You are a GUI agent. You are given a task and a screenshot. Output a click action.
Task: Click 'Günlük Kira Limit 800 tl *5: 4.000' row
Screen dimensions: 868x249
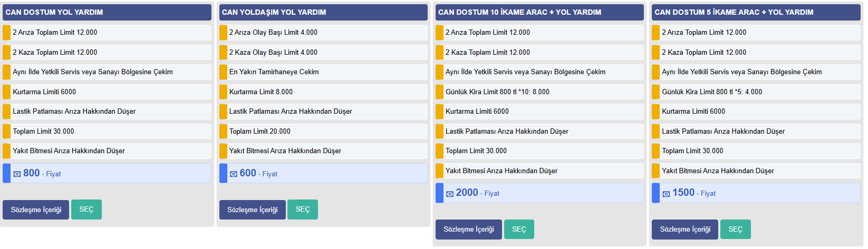pyautogui.click(x=756, y=92)
